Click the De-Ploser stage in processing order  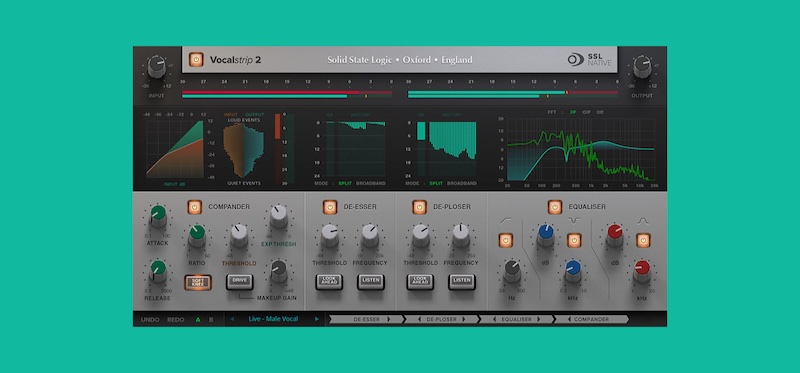[x=442, y=319]
